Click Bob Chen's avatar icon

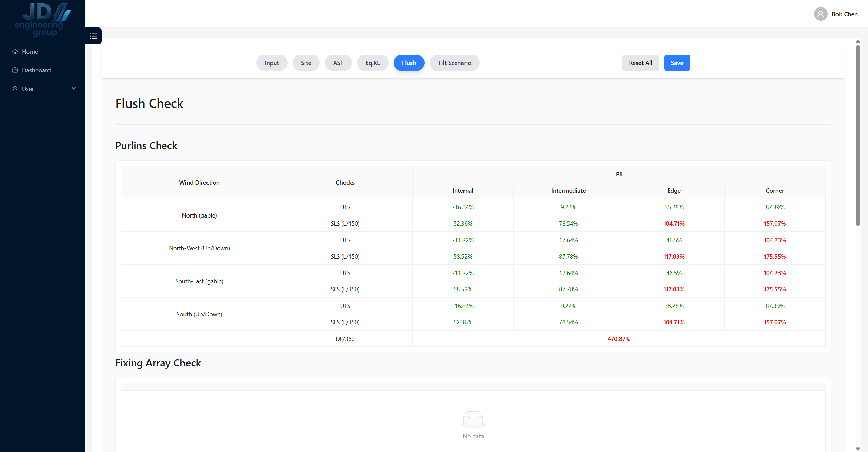821,14
